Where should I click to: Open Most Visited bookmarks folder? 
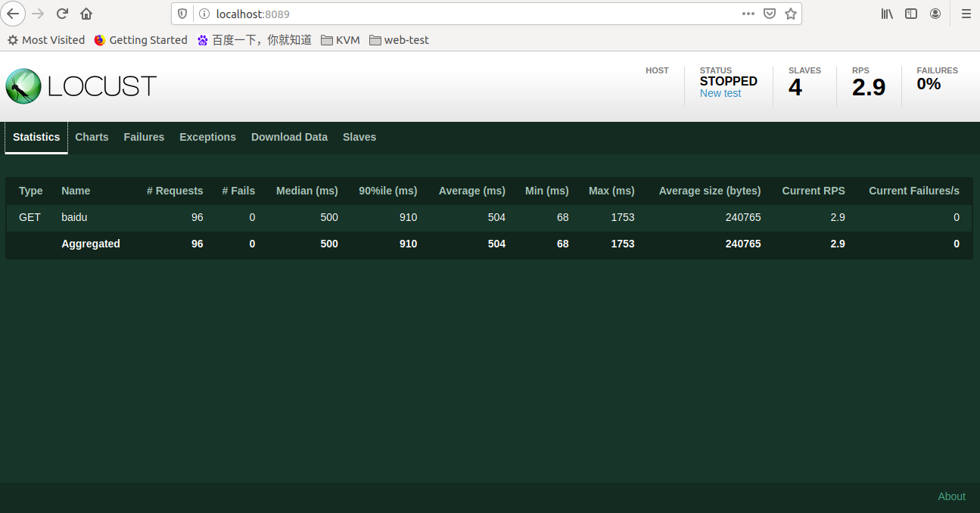coord(46,40)
